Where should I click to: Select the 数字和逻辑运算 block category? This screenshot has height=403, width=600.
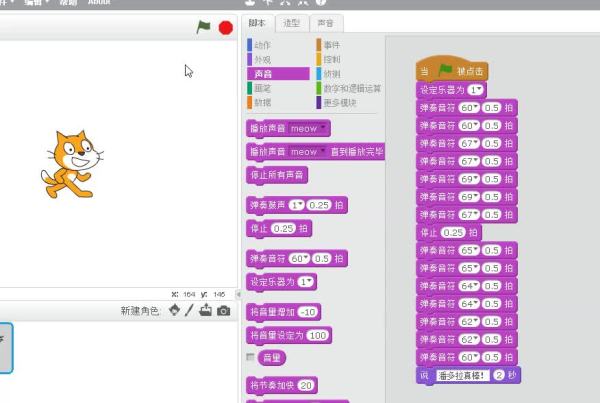[x=348, y=88]
